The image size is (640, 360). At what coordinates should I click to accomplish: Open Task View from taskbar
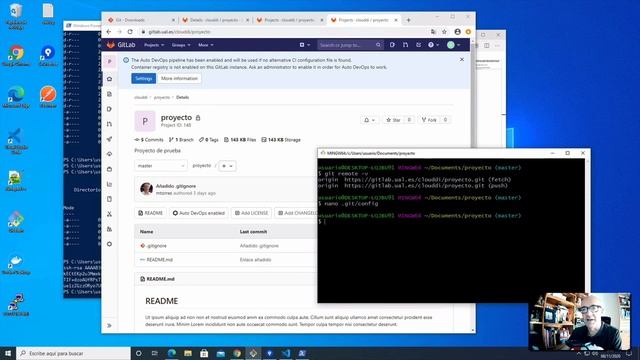coord(155,353)
